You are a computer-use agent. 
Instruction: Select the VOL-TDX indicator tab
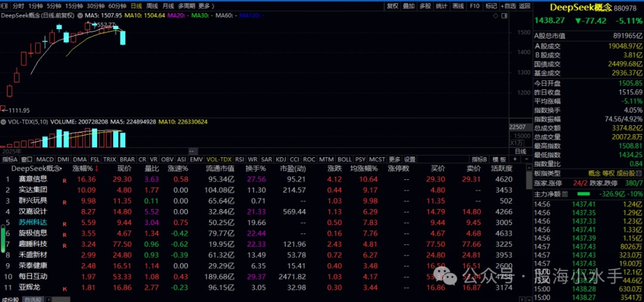point(219,159)
